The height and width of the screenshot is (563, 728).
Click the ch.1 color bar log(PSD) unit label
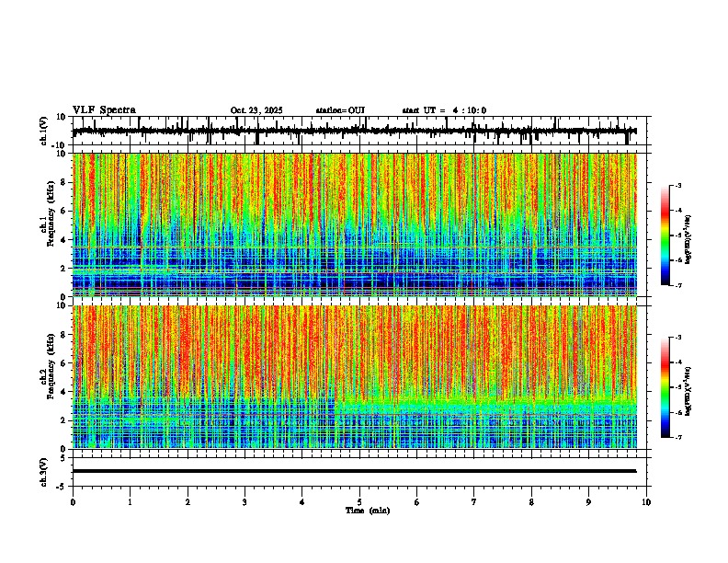(x=688, y=239)
